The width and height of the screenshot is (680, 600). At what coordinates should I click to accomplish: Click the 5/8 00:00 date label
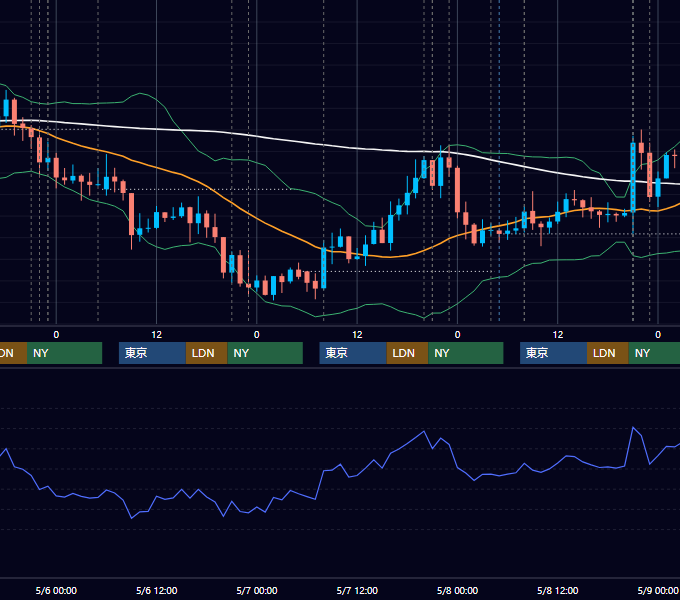[x=457, y=590]
